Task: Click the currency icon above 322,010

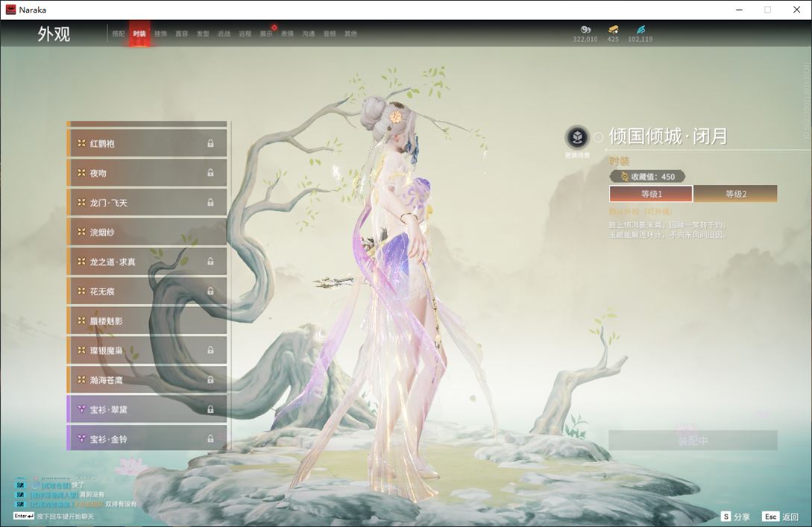Action: 585,30
